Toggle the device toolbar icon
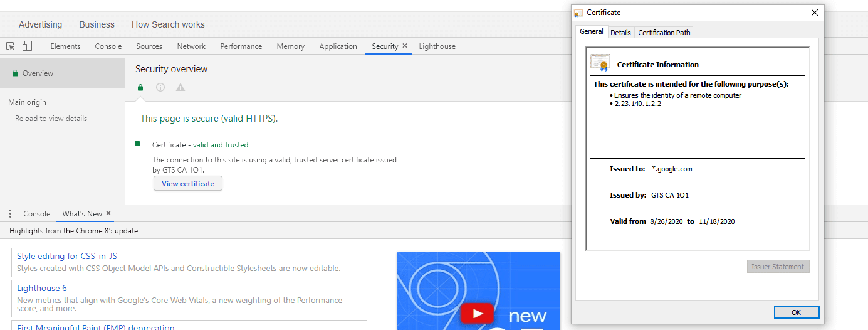This screenshot has height=330, width=868. pyautogui.click(x=27, y=46)
